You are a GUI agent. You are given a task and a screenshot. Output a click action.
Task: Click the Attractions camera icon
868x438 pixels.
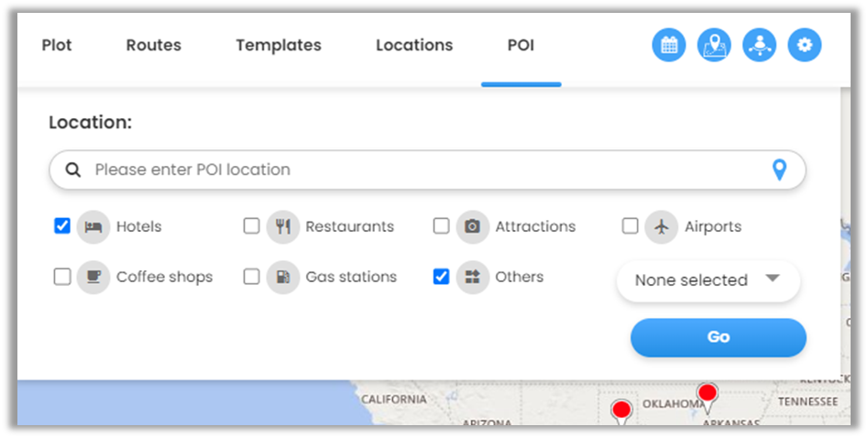[472, 226]
